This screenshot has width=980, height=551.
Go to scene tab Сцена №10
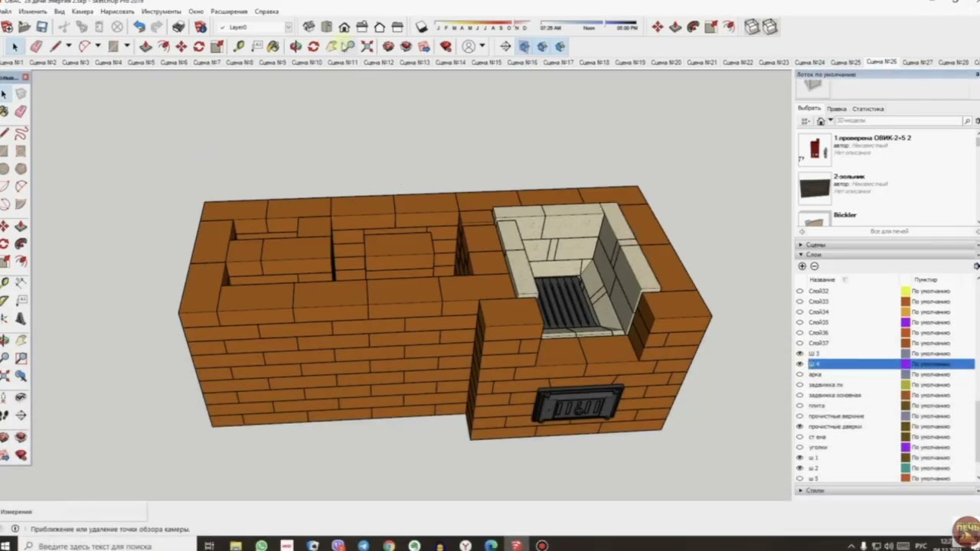tap(305, 62)
